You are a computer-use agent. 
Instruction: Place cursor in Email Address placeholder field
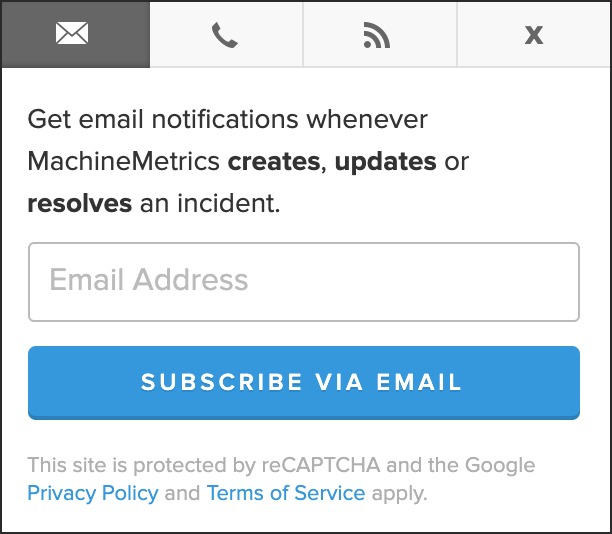[x=304, y=282]
